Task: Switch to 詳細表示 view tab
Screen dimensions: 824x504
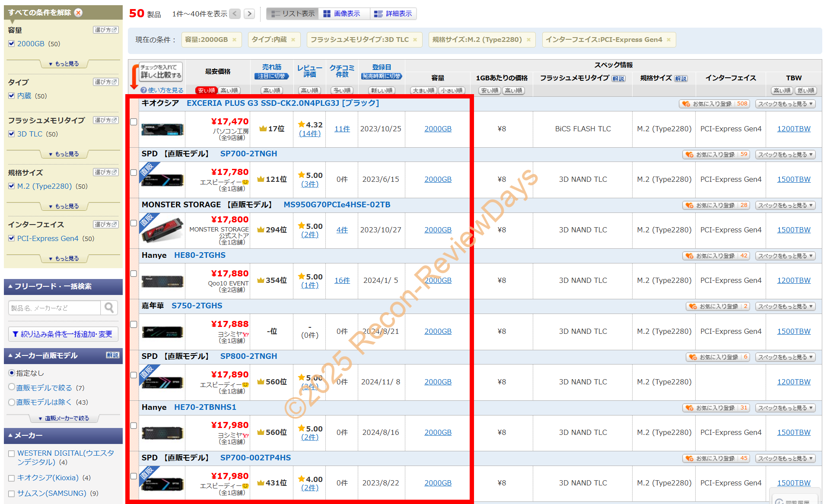Action: (393, 14)
